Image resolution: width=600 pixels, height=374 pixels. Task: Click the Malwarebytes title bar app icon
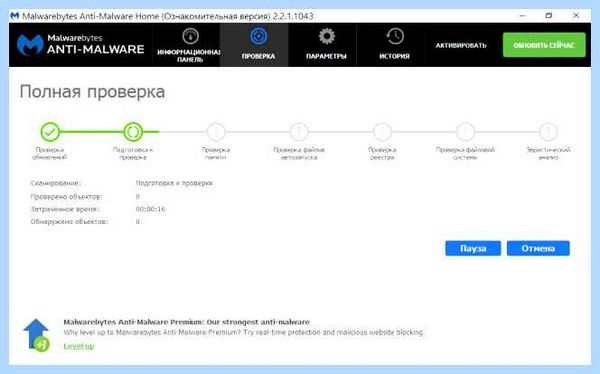(15, 16)
